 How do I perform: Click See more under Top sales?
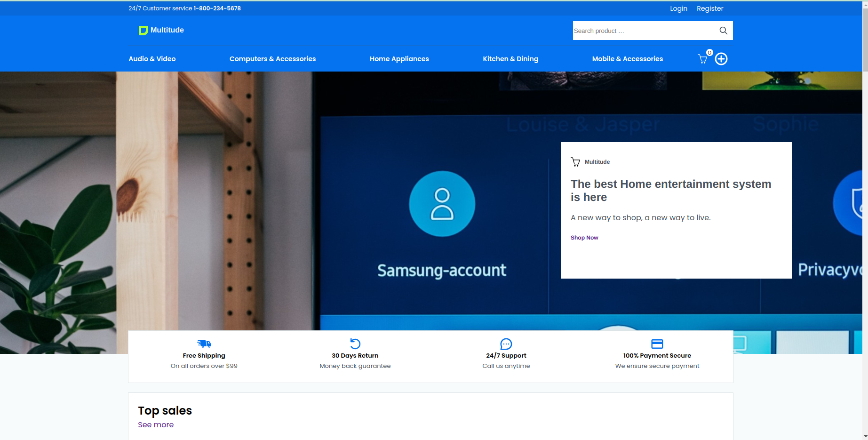click(x=156, y=424)
